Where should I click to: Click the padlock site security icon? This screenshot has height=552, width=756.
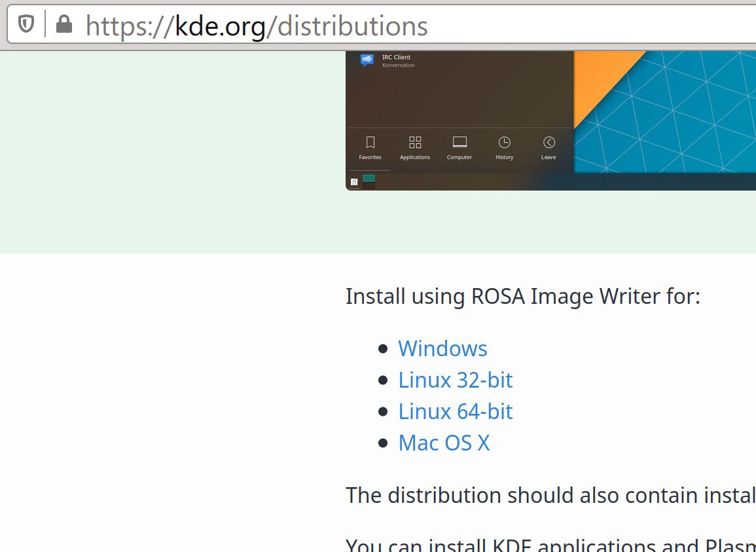[64, 24]
